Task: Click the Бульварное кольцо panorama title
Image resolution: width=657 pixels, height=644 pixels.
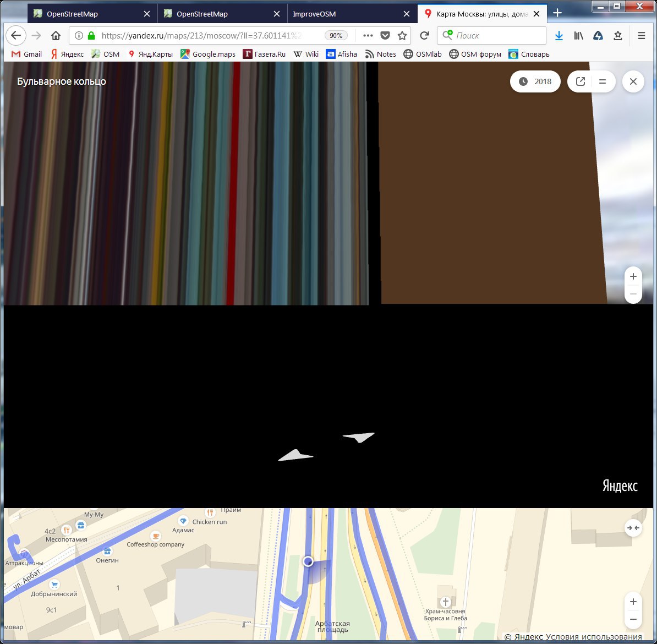Action: pos(62,81)
